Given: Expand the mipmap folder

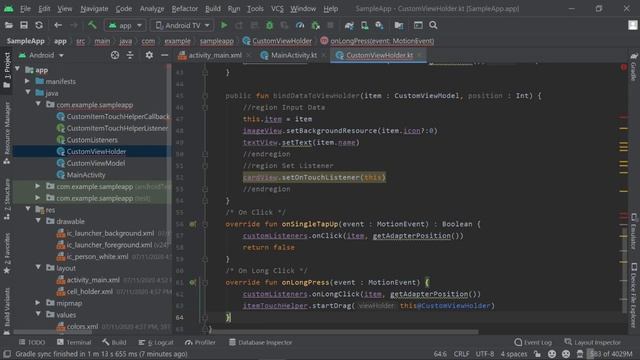Looking at the screenshot, I should coord(38,303).
